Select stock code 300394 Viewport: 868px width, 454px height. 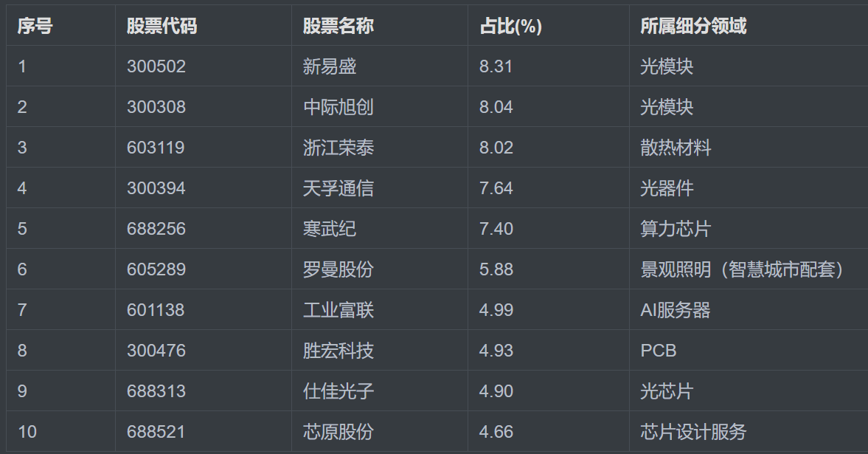click(156, 188)
